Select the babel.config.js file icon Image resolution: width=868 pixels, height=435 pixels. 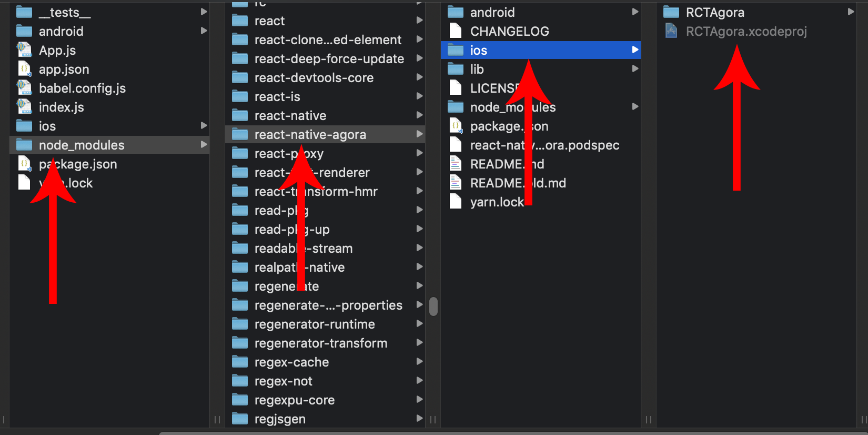coord(24,88)
